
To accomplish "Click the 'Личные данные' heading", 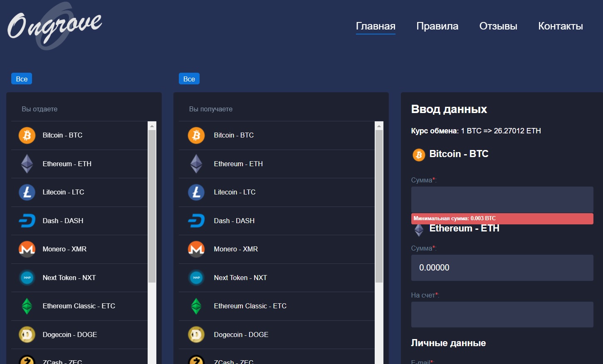I will pos(448,343).
